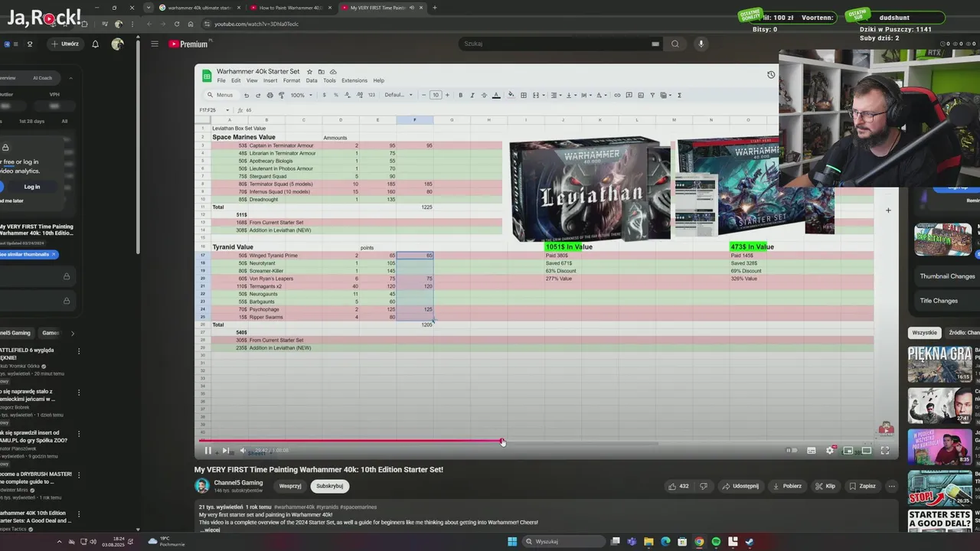Open Sheets text color picker

[496, 95]
